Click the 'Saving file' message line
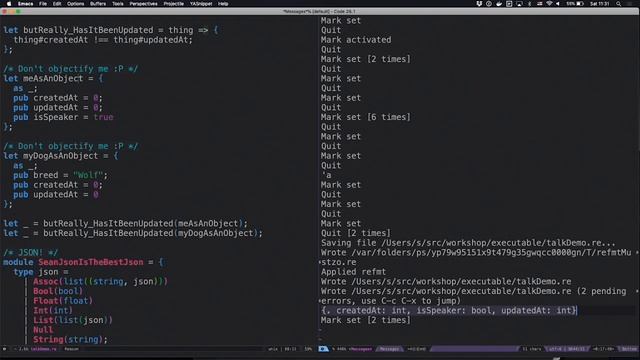The width and height of the screenshot is (640, 360). coord(468,243)
